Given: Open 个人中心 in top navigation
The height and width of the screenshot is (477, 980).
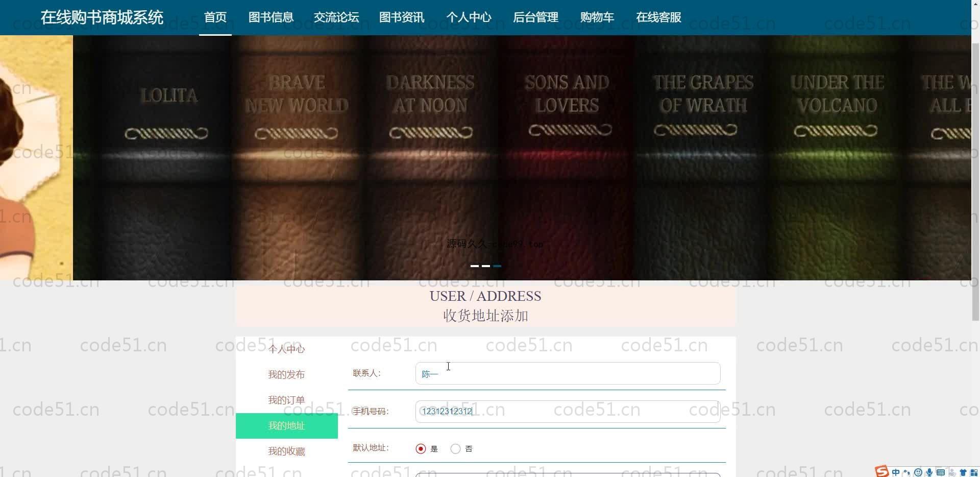Looking at the screenshot, I should (x=469, y=17).
